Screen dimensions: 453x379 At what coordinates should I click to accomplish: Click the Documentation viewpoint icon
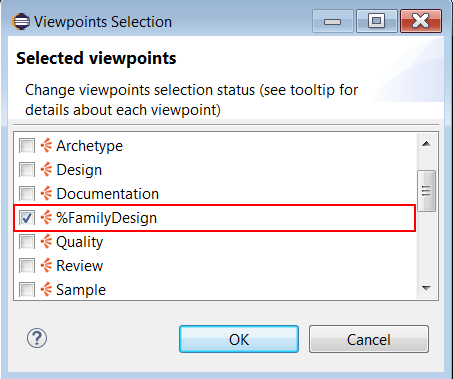point(47,194)
